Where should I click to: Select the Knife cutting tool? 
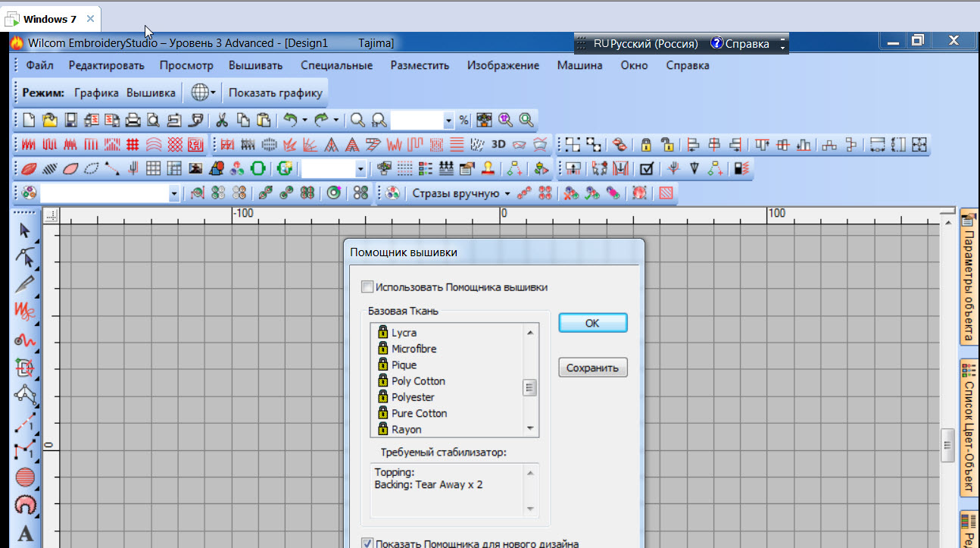(26, 285)
